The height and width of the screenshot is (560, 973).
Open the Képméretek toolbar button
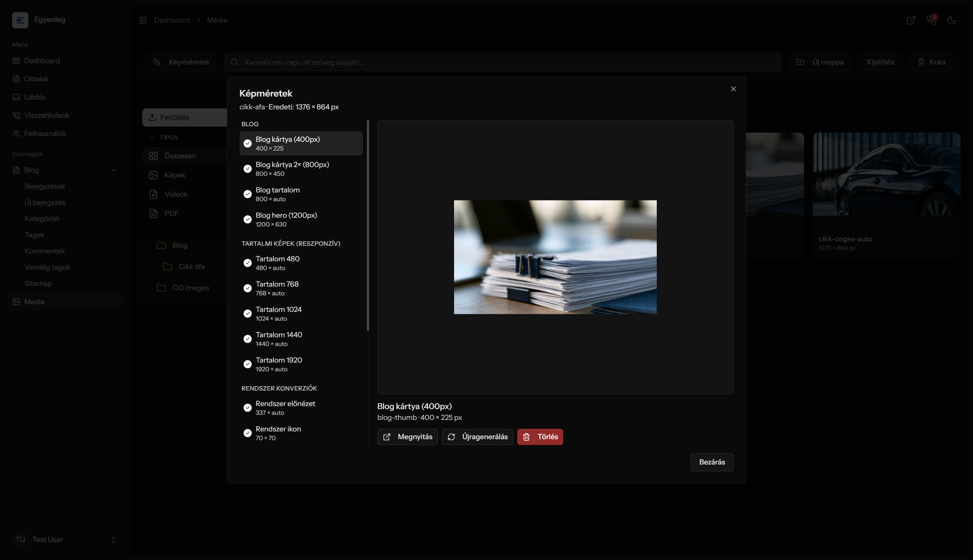tap(181, 62)
